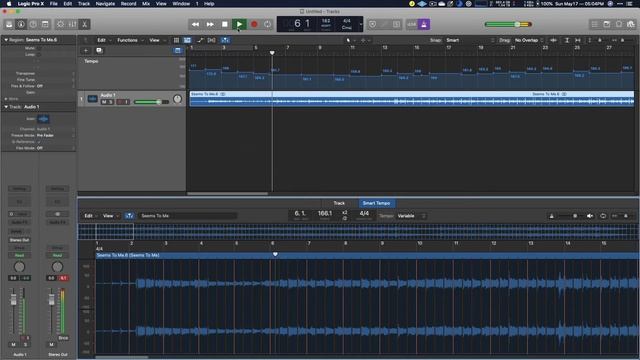This screenshot has height=360, width=640.
Task: Click the Rewind transport button
Action: click(x=196, y=24)
